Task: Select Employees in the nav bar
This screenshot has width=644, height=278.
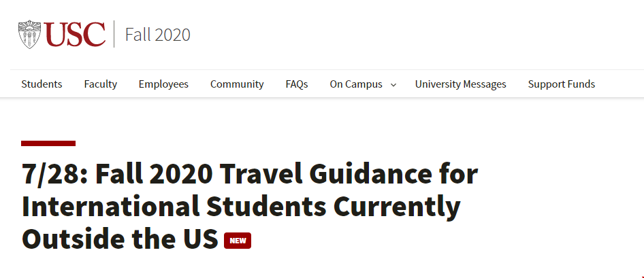Action: (x=163, y=84)
